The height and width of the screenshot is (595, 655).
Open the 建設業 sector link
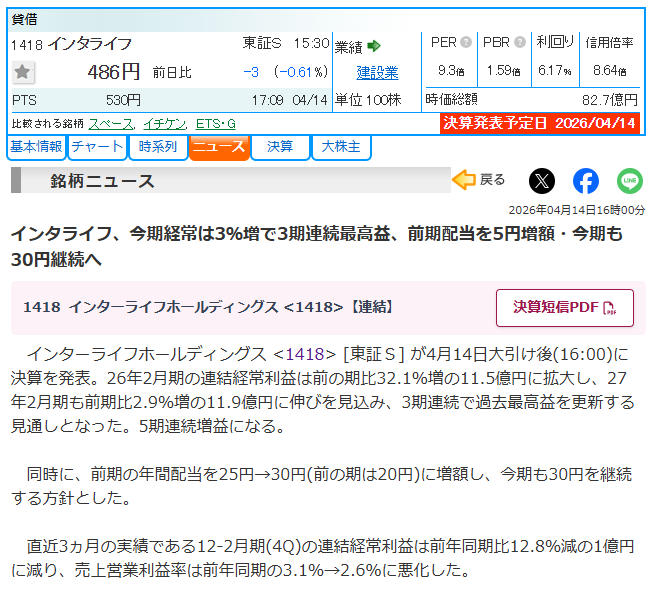(x=377, y=73)
